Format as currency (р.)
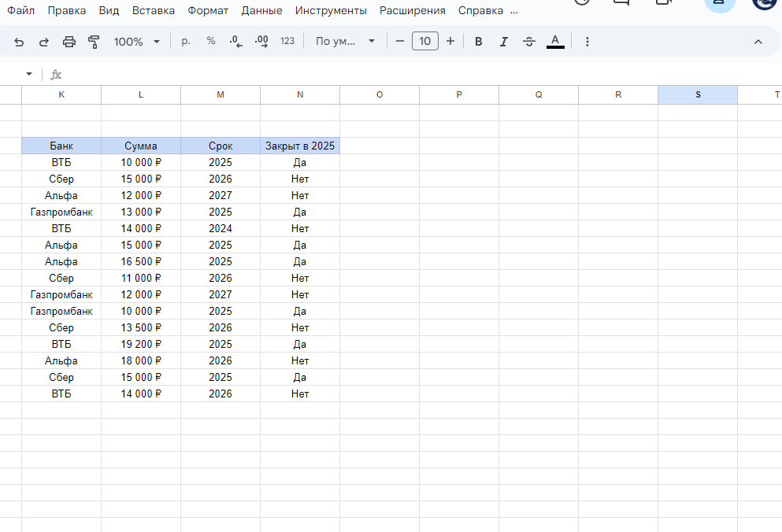This screenshot has height=532, width=782. (186, 42)
